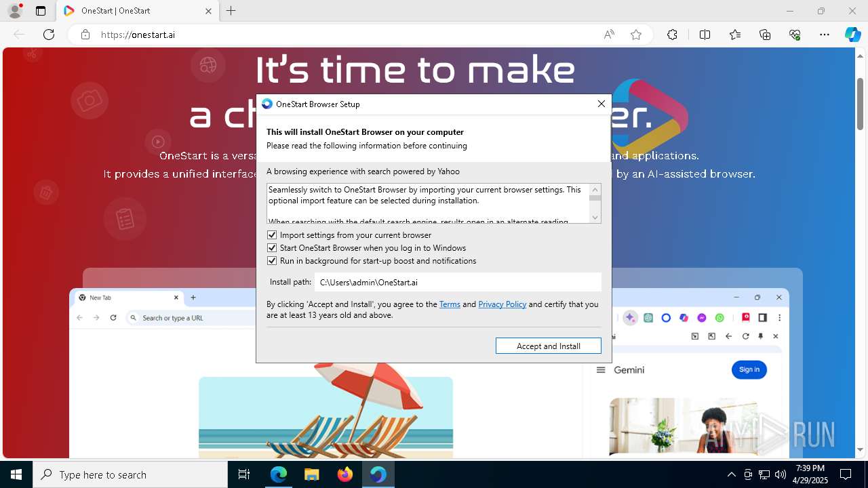The image size is (868, 488).
Task: Close the OneStart browser tab
Action: [208, 11]
